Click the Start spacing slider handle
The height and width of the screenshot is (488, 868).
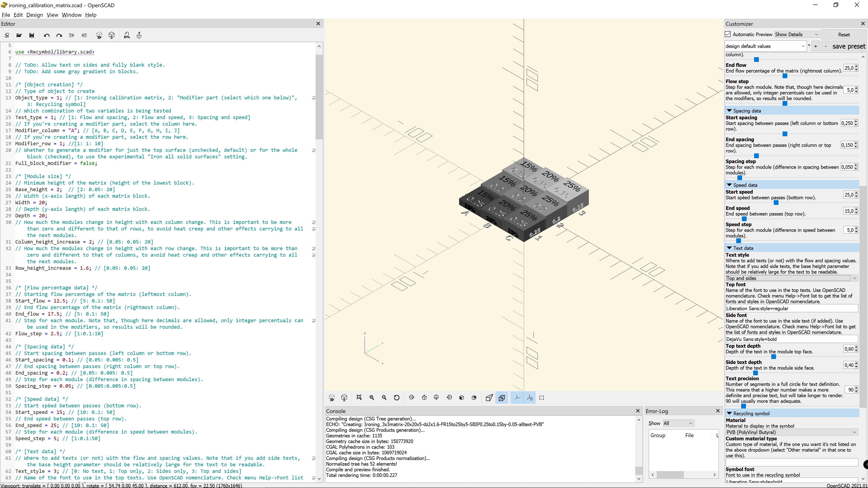(785, 134)
